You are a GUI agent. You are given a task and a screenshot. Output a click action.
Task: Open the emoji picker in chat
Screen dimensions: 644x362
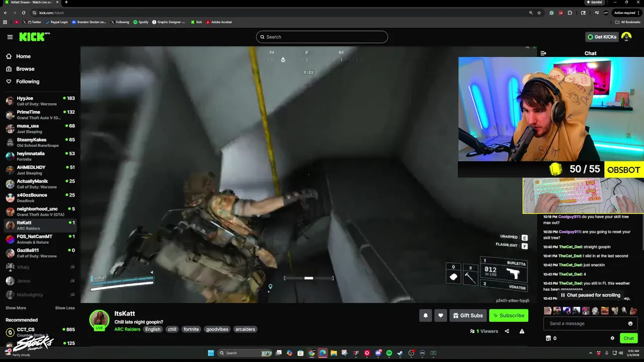pos(630,323)
